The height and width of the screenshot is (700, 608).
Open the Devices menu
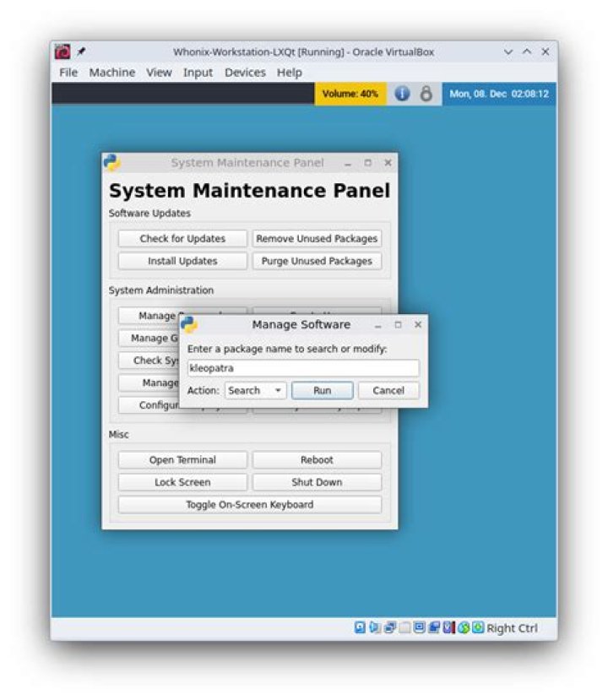tap(245, 73)
